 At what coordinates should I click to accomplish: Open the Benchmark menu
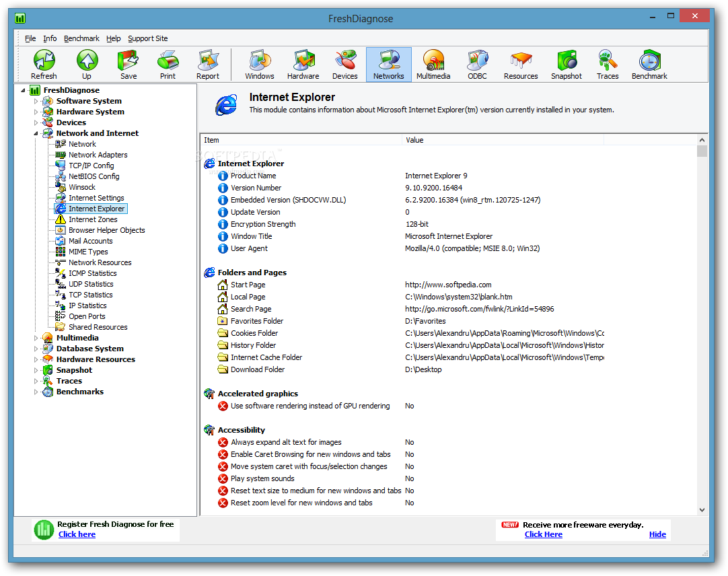point(81,38)
